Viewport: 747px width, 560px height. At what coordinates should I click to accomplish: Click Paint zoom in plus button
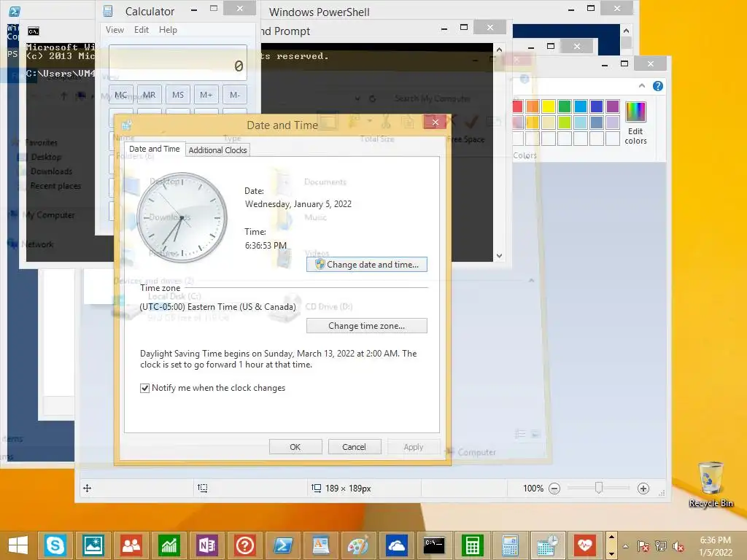click(643, 489)
